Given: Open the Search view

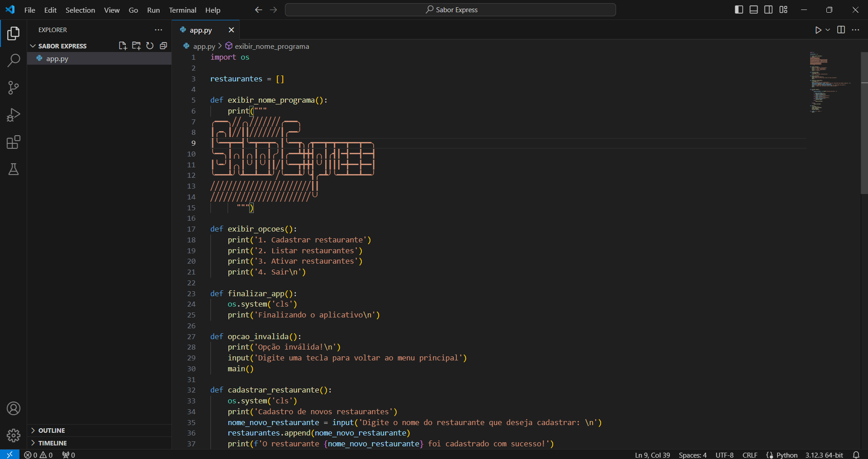Looking at the screenshot, I should [x=14, y=60].
